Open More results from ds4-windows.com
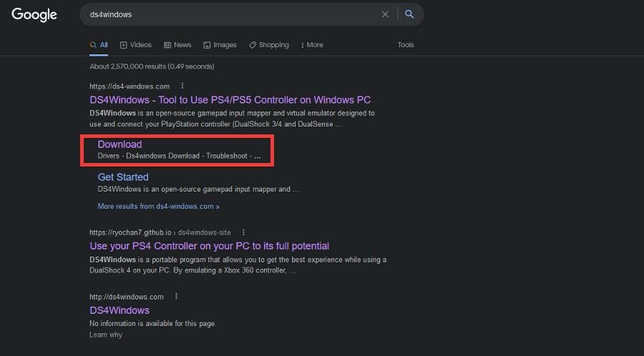The width and height of the screenshot is (644, 356). click(x=159, y=207)
